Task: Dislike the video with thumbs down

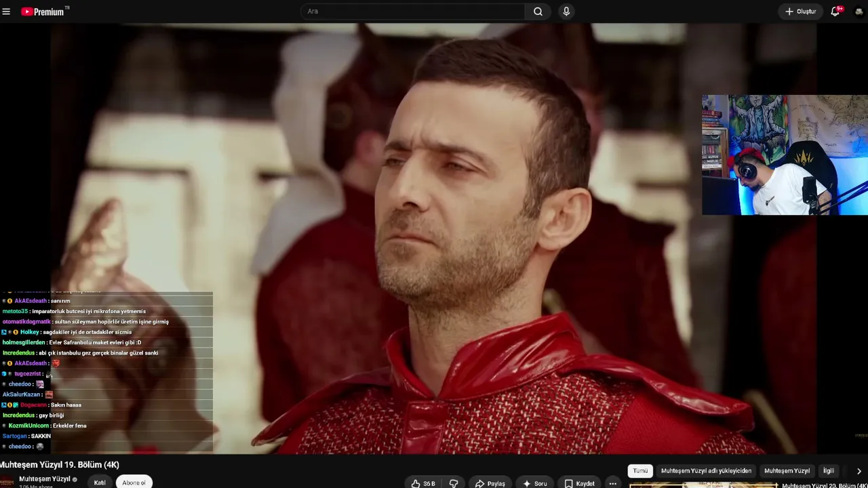Action: pyautogui.click(x=454, y=483)
